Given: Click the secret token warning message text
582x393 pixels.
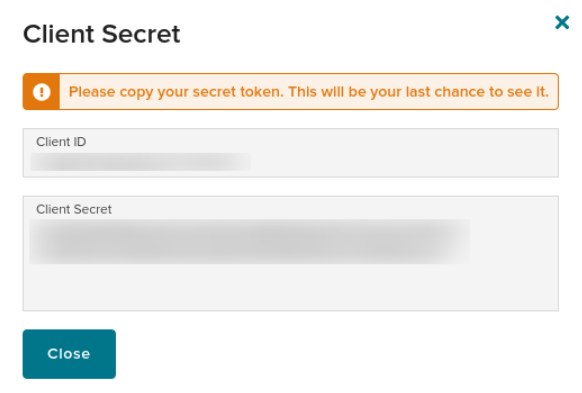Looking at the screenshot, I should pyautogui.click(x=308, y=92).
